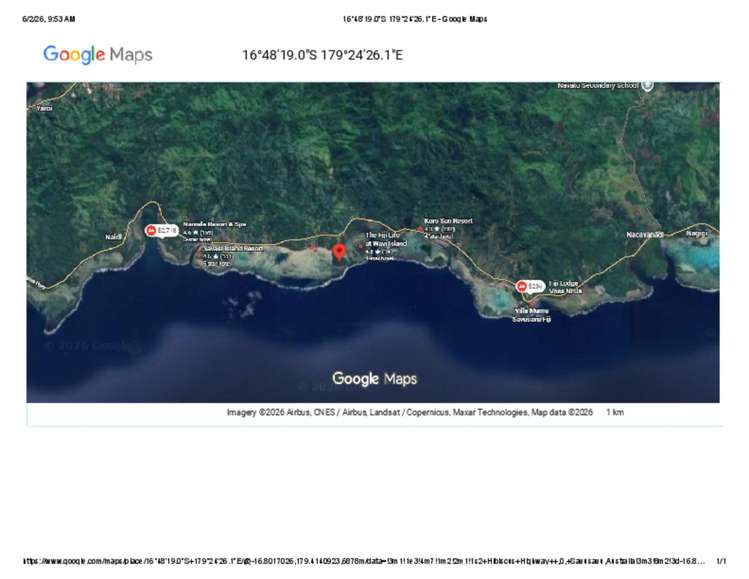
Task: Click the print date 6/2/26, 9:53 AM
Action: pyautogui.click(x=49, y=19)
